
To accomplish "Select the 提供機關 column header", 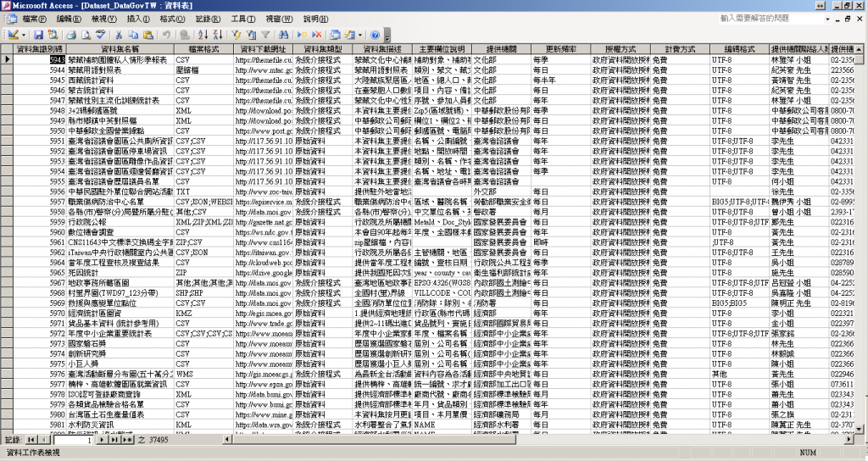I will pos(501,49).
